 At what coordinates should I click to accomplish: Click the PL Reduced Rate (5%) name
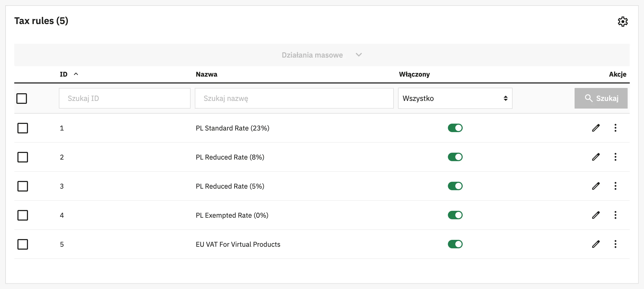click(x=230, y=186)
